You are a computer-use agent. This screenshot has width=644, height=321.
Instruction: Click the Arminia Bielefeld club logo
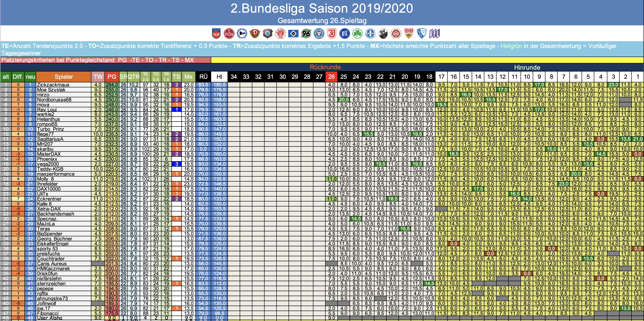point(242,34)
